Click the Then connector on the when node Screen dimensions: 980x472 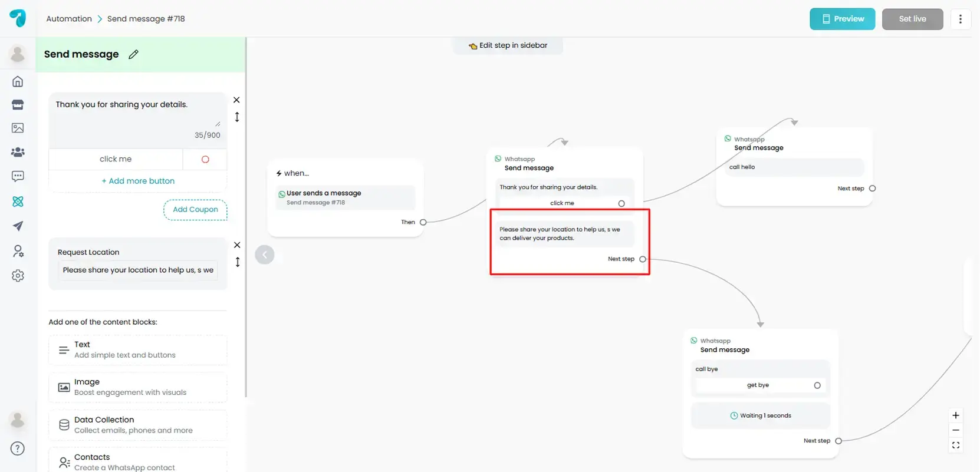[423, 222]
